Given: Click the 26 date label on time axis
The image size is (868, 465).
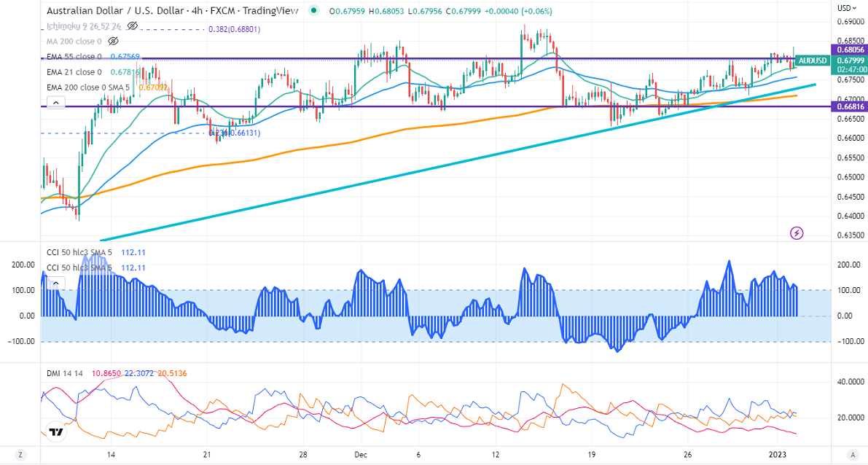Looking at the screenshot, I should [687, 455].
